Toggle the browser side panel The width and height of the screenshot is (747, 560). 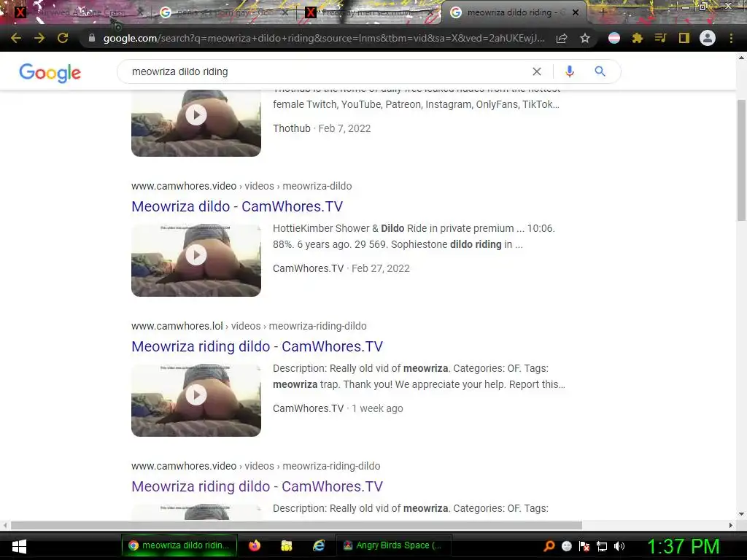(684, 38)
